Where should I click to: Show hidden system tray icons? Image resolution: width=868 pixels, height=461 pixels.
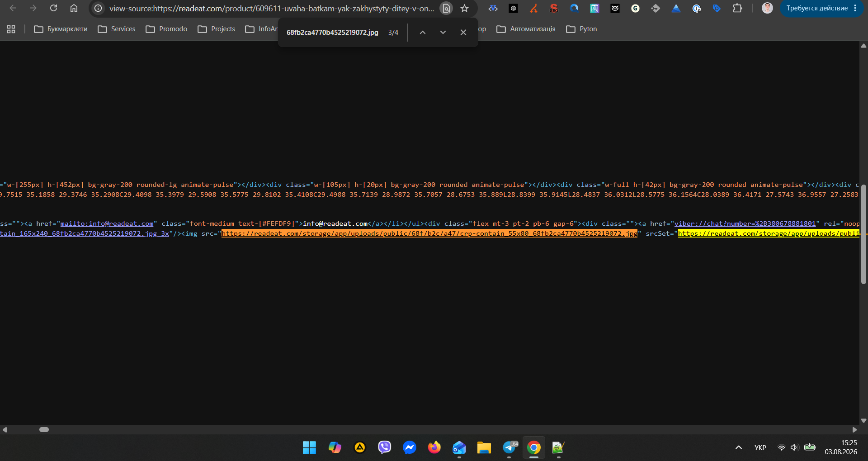pyautogui.click(x=739, y=447)
